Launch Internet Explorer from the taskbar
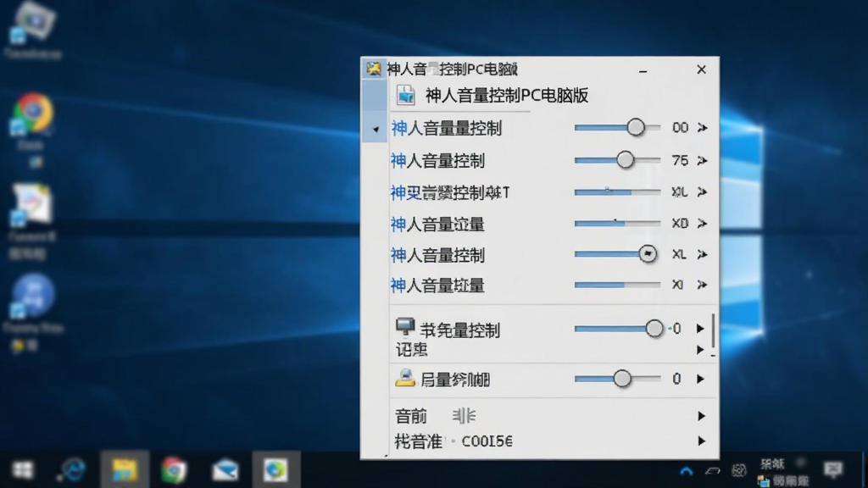 pyautogui.click(x=73, y=470)
